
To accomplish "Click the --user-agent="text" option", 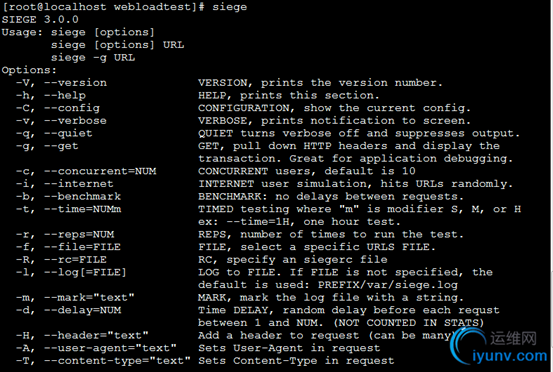I will (x=110, y=348).
